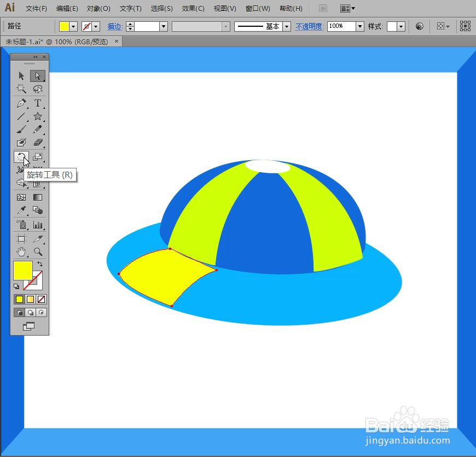Enable Draw Inside mode
The width and height of the screenshot is (476, 457).
41,312
